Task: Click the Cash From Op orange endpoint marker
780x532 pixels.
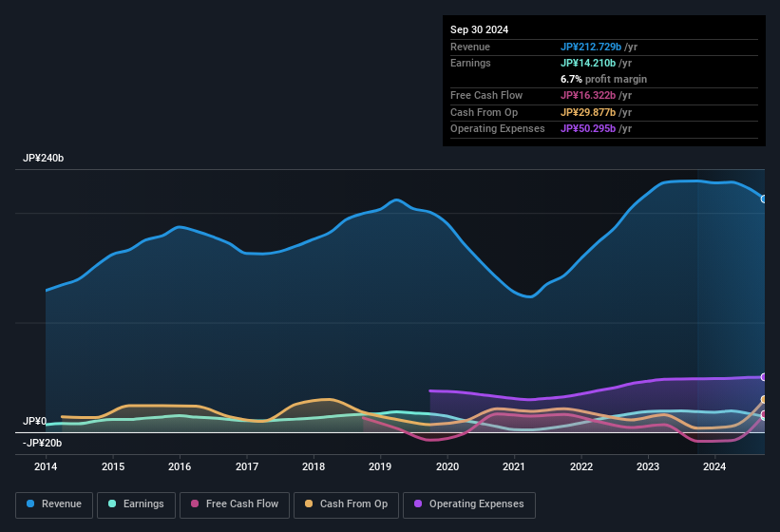Action: click(764, 400)
